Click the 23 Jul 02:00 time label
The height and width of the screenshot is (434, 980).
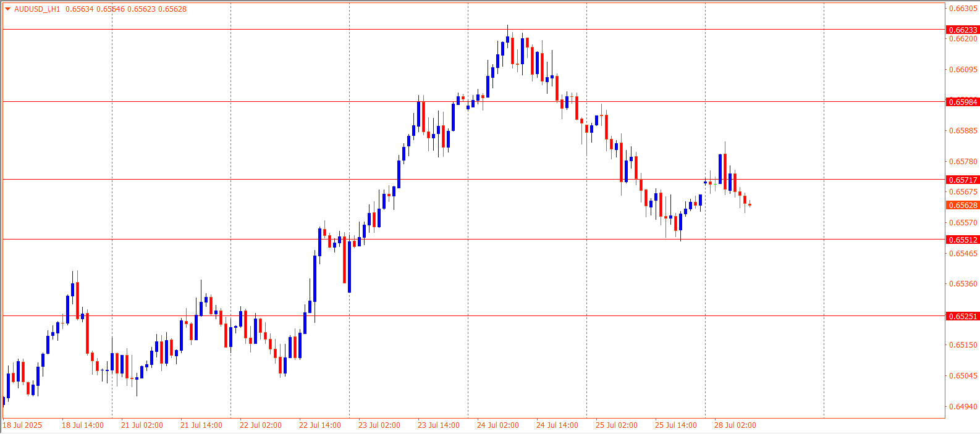pyautogui.click(x=379, y=425)
